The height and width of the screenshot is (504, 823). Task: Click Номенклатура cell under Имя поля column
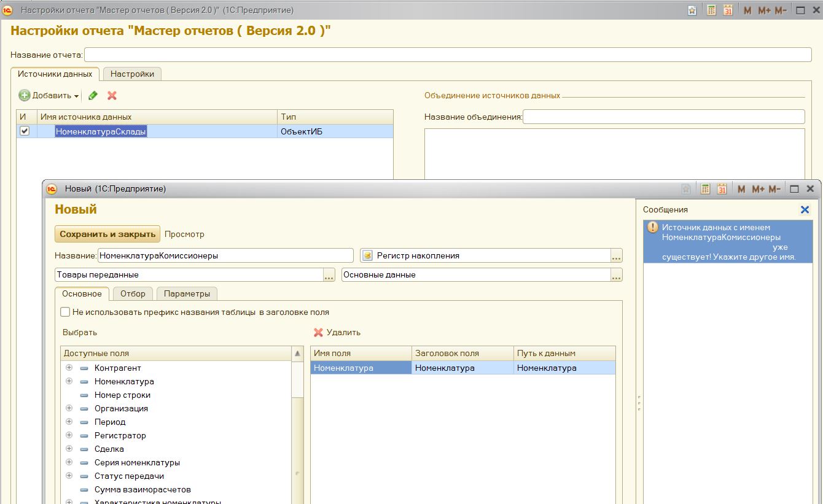coord(361,368)
